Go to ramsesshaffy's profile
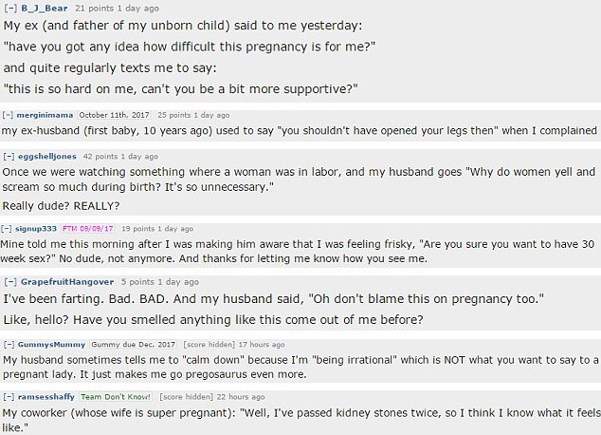Viewport: 601px width, 435px height. coord(46,397)
